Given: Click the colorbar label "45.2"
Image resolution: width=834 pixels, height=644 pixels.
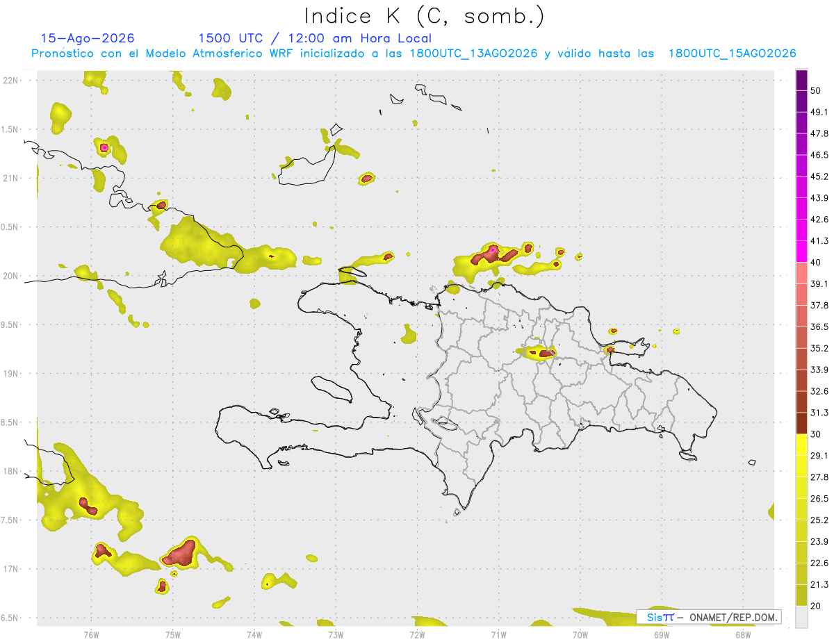Looking at the screenshot, I should tap(819, 176).
